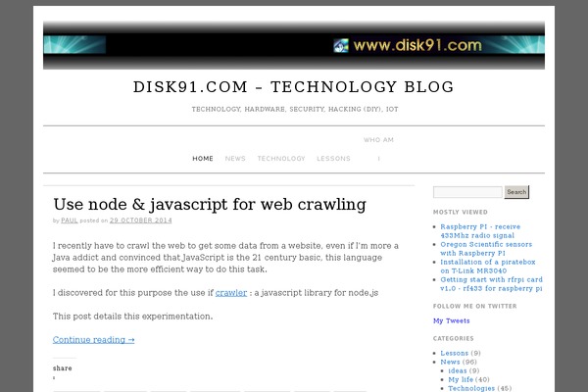Viewport: 588px width, 392px height.
Task: Click the disk91.com banner logo icon
Action: pos(341,46)
